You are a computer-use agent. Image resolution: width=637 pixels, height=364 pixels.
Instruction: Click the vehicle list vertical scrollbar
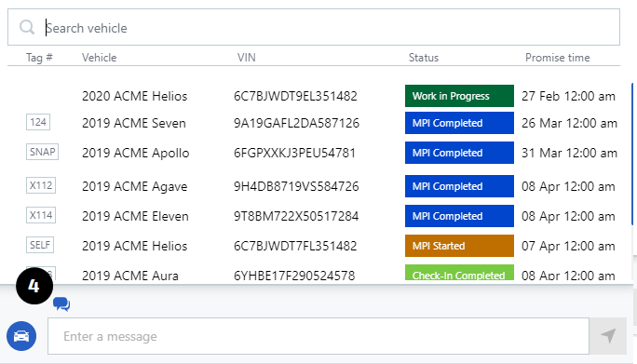(632, 154)
